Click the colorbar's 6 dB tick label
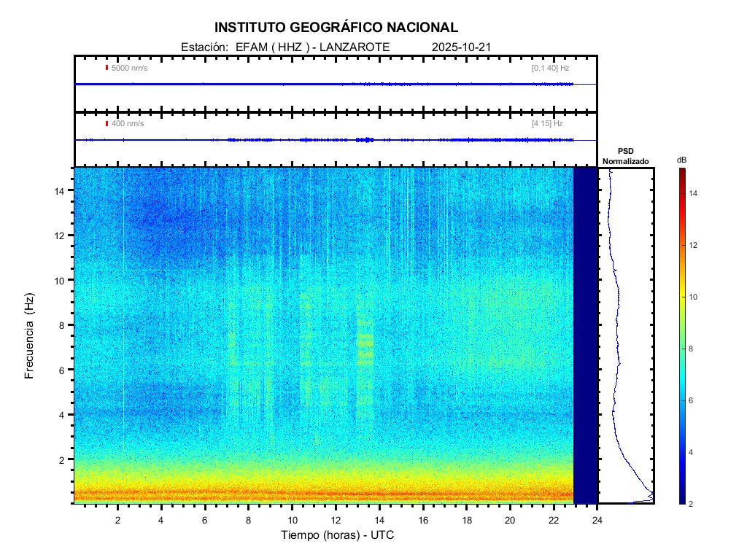This screenshot has height=560, width=747. point(694,401)
